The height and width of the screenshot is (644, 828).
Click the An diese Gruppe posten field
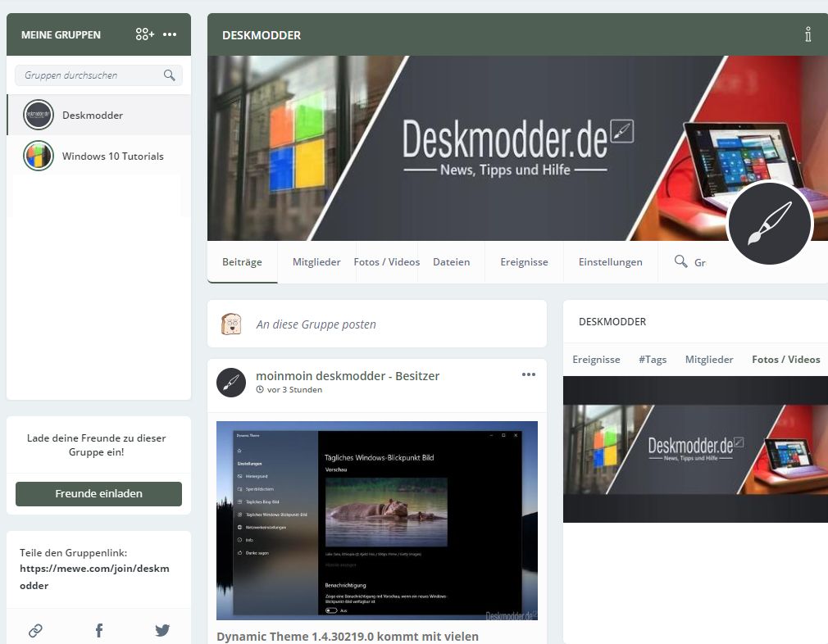point(377,324)
